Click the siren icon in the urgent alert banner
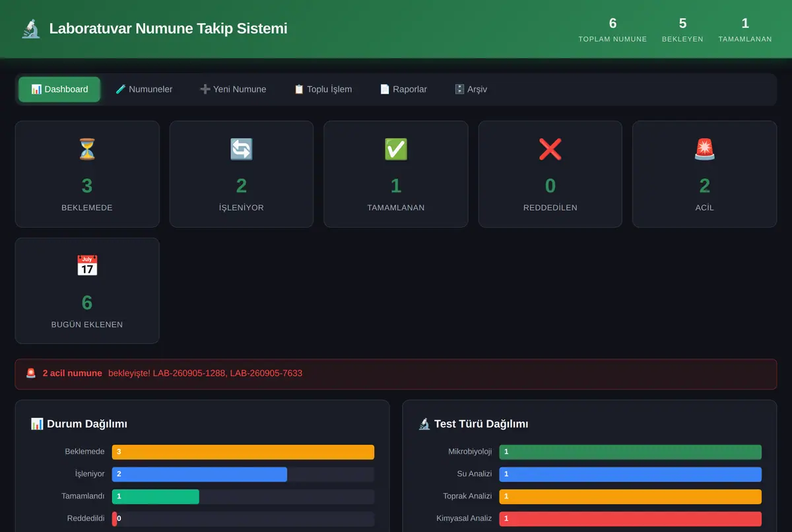Screen dimensions: 792x532 tap(31, 373)
